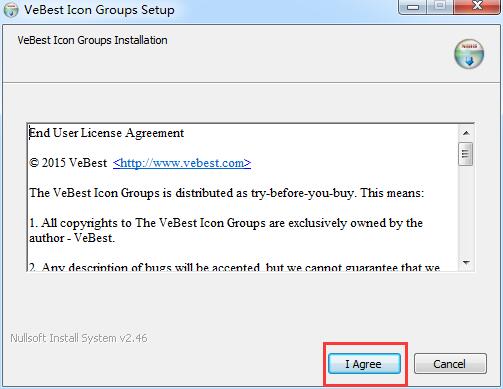Screen dimensions: 503x389
Task: Close the setup window with the X
Action: coord(477,7)
